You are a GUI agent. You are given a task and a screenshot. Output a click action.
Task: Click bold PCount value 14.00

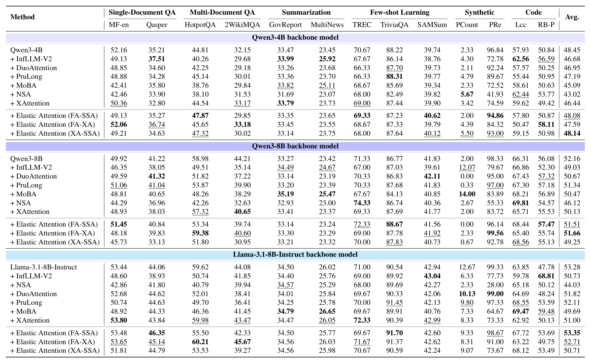coord(467,194)
